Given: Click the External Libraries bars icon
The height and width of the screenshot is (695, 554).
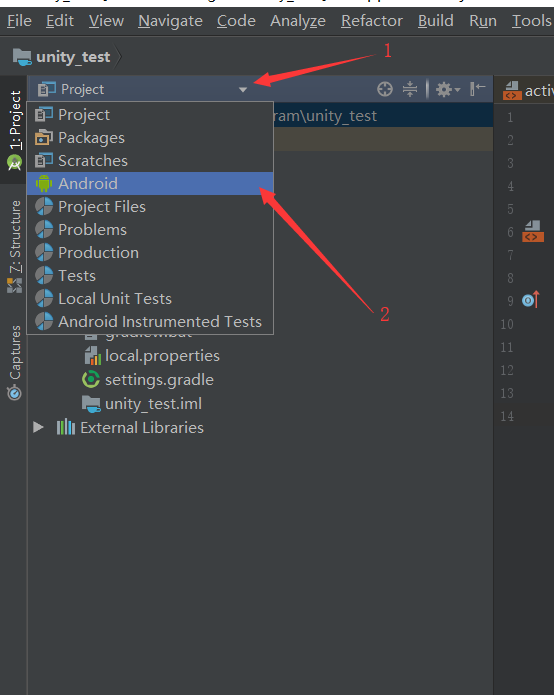Looking at the screenshot, I should pyautogui.click(x=66, y=427).
